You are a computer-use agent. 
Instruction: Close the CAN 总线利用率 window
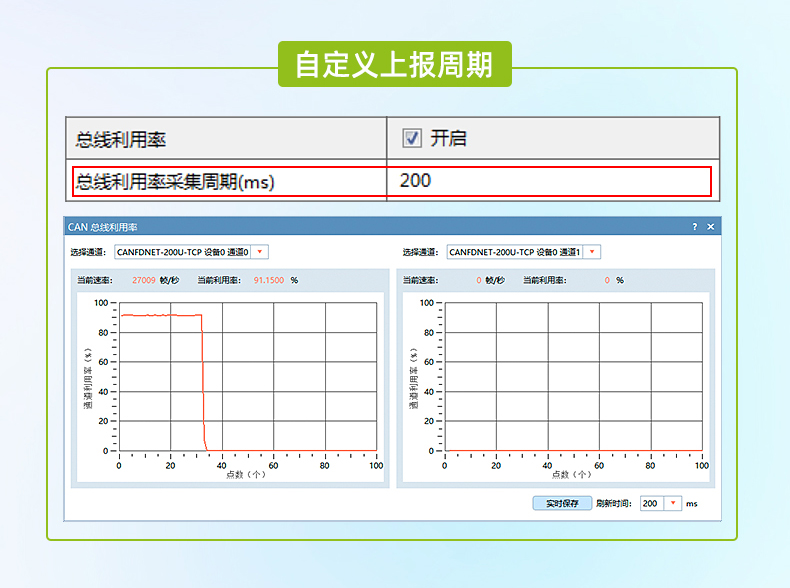[x=710, y=227]
